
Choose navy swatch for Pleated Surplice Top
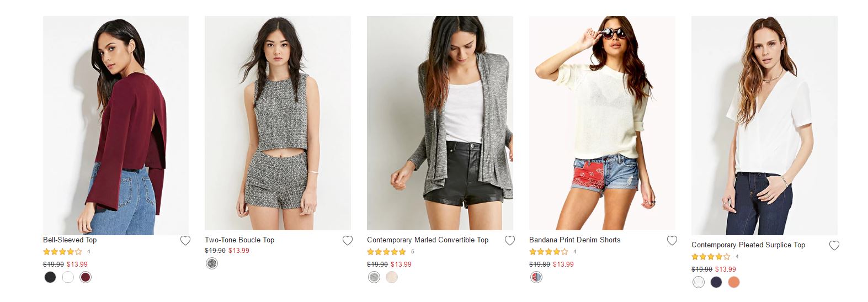point(716,282)
